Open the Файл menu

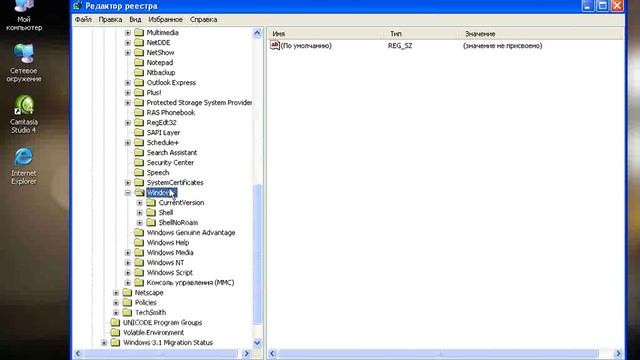click(83, 20)
